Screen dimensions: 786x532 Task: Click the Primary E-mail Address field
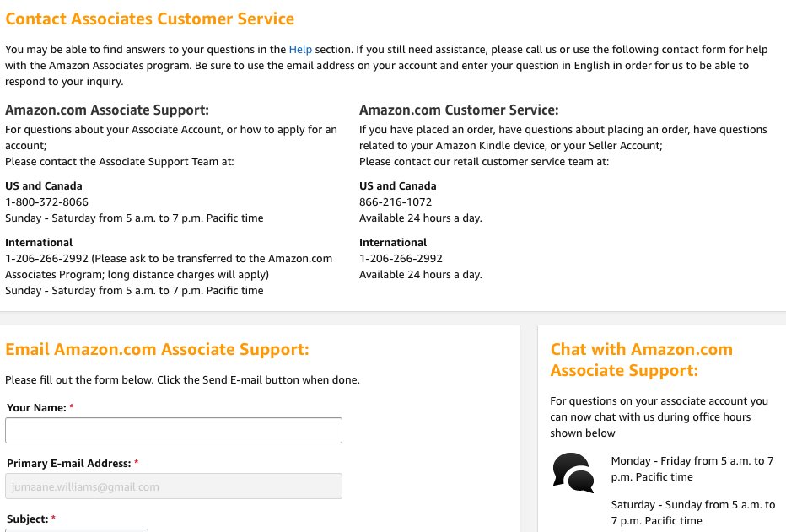(x=173, y=486)
